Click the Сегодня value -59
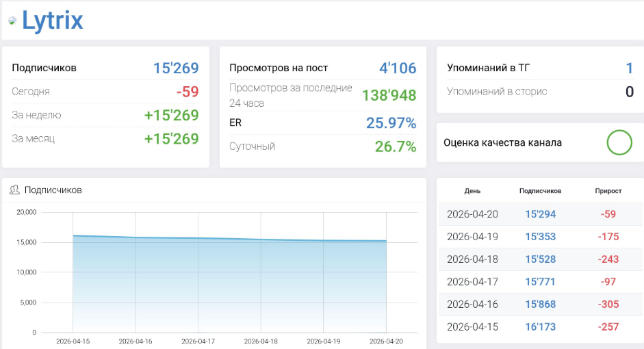Viewport: 644px width, 349px height. (x=188, y=91)
